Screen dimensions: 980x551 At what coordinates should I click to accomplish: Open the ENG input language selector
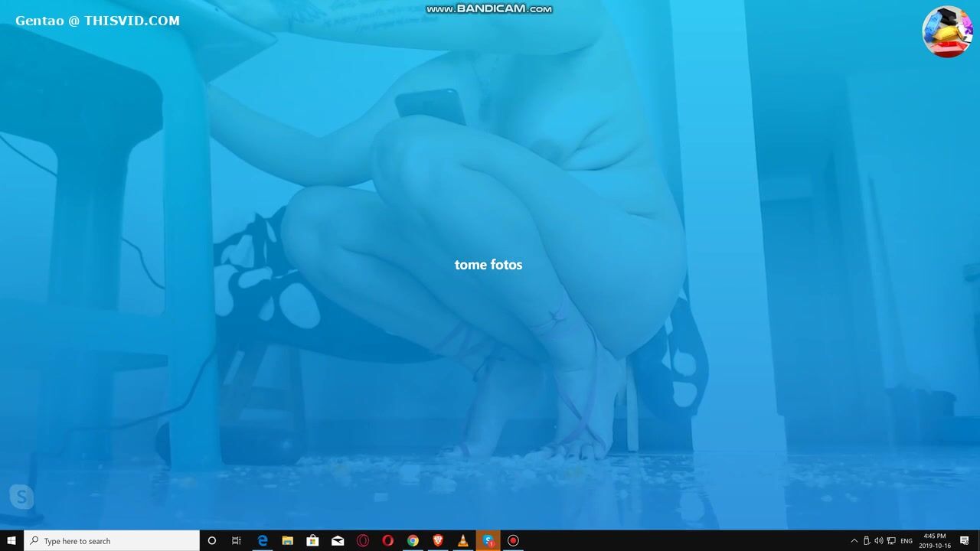click(906, 541)
